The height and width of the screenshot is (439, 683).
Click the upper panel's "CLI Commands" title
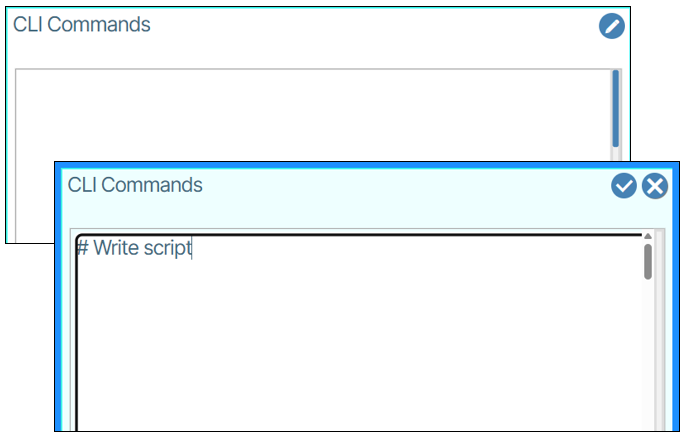[x=81, y=25]
